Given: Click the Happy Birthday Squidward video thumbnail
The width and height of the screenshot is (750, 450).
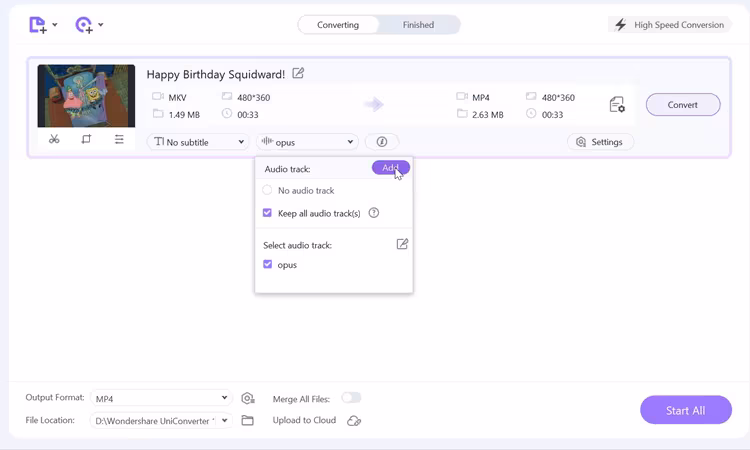Looking at the screenshot, I should [86, 96].
